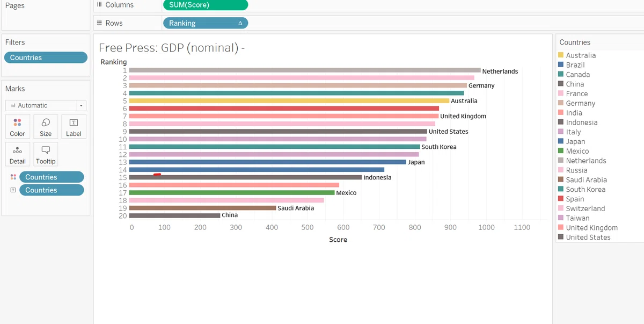Click the Germany bar at rank 3
This screenshot has width=644, height=324.
coord(298,85)
